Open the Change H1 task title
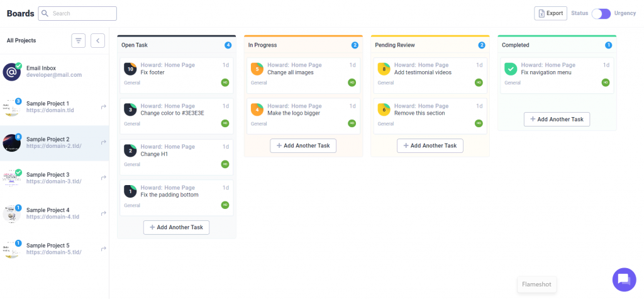Screen dimensions: 644x299 154,154
